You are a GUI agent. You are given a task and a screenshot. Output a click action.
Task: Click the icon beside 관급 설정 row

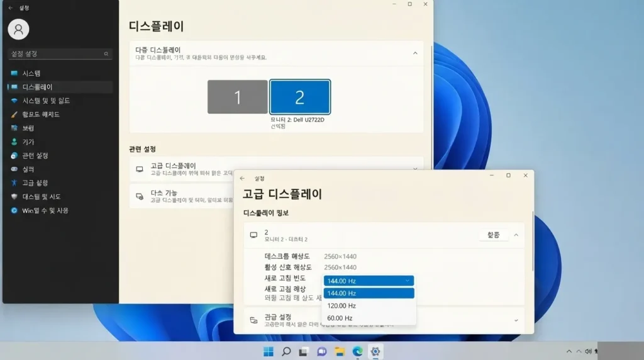(254, 320)
